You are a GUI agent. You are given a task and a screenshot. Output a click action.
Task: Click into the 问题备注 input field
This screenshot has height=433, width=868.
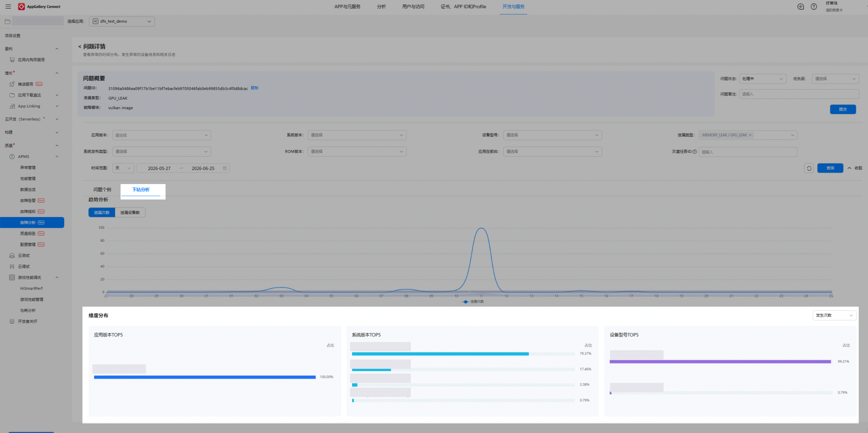pos(799,94)
